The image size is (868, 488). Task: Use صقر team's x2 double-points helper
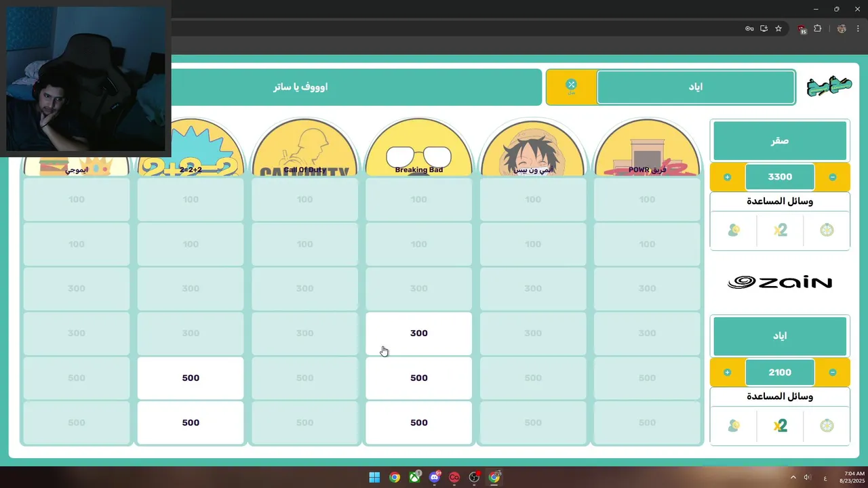click(x=780, y=230)
